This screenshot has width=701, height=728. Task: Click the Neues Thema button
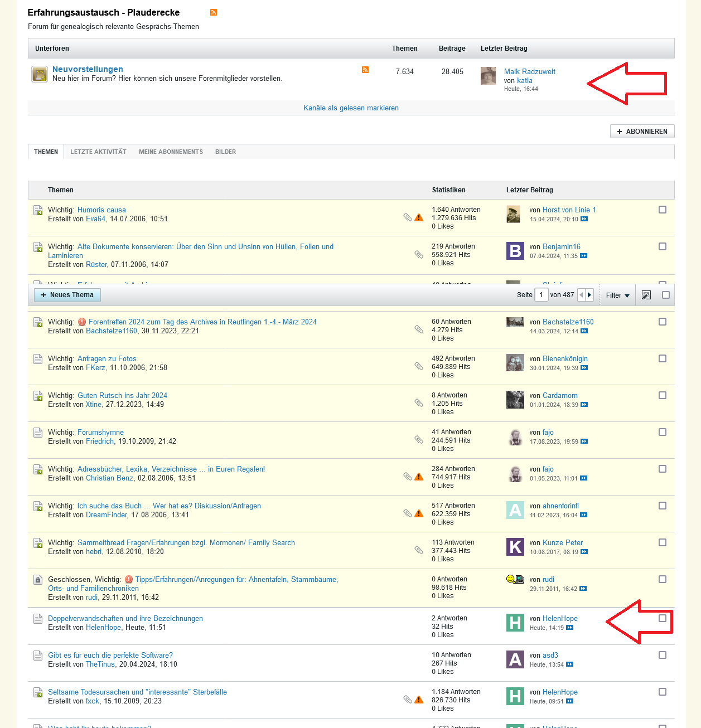(x=67, y=295)
